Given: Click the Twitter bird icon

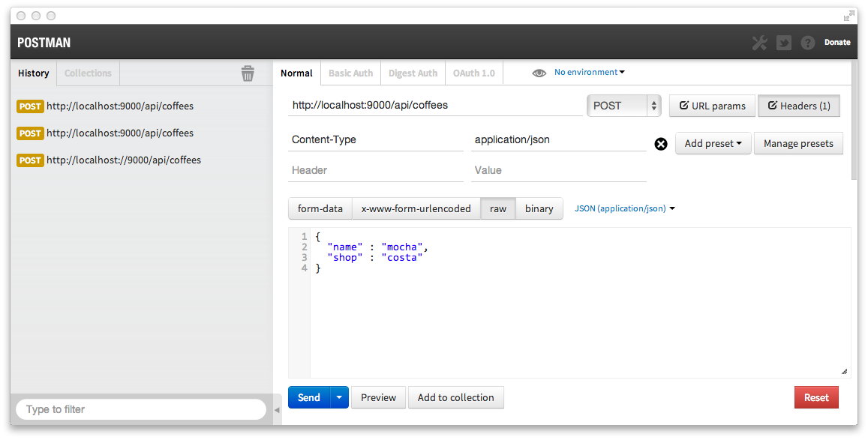Looking at the screenshot, I should (x=784, y=43).
